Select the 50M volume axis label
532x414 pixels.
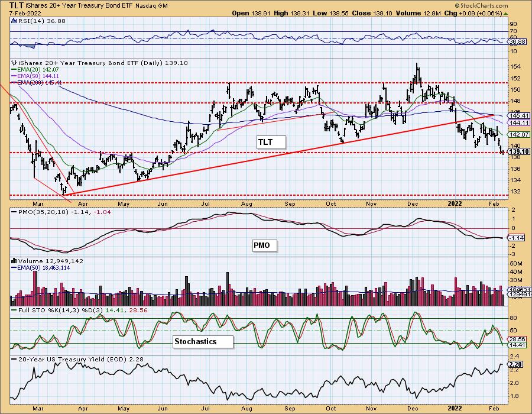tap(516, 264)
